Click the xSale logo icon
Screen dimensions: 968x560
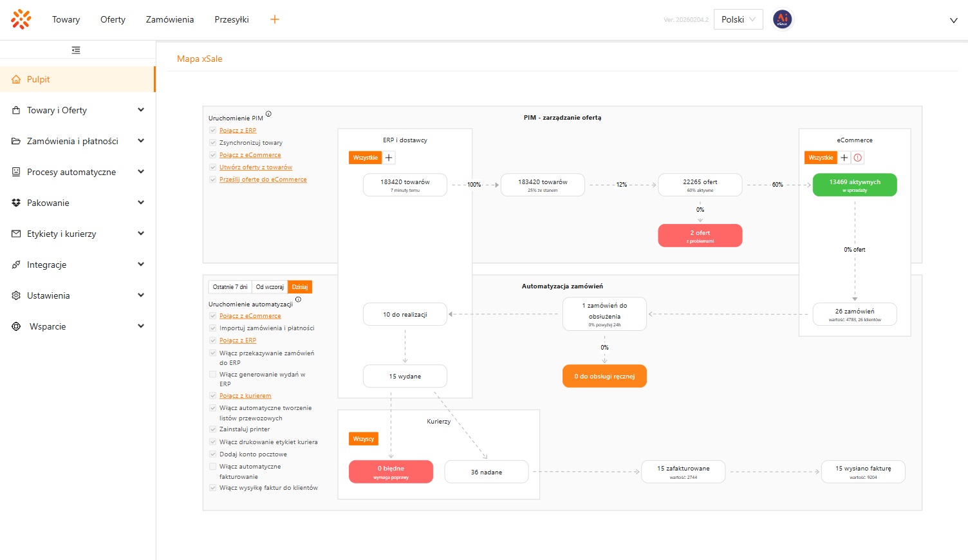point(21,19)
